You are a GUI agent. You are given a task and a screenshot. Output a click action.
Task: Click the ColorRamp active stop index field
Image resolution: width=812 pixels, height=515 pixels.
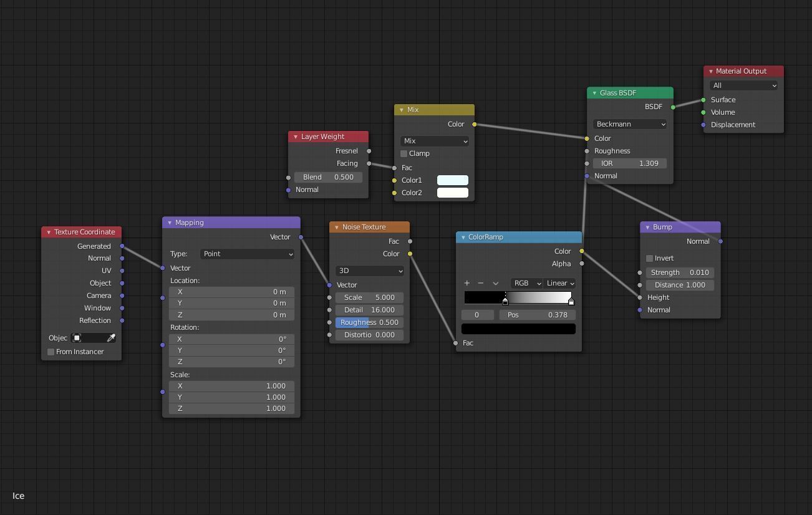[x=478, y=315]
